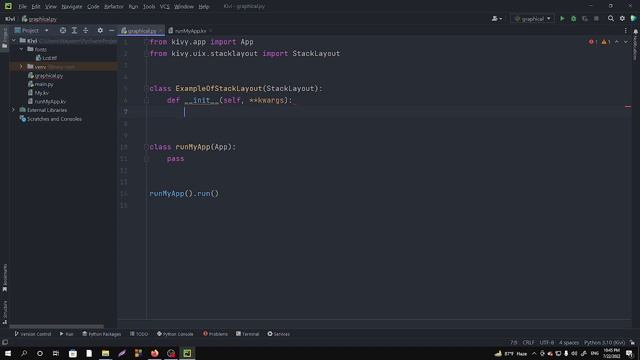
Task: Select graphical.py in project tree
Action: (x=49, y=76)
